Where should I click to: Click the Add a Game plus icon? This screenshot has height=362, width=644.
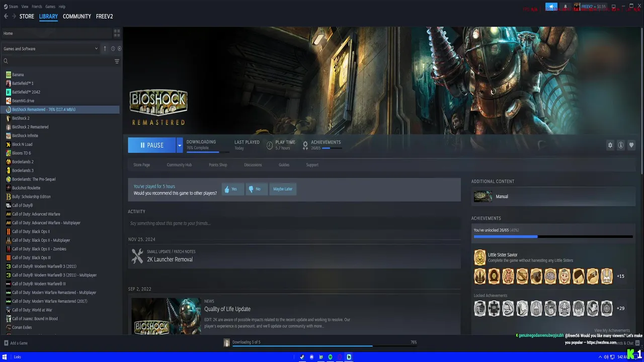point(6,343)
